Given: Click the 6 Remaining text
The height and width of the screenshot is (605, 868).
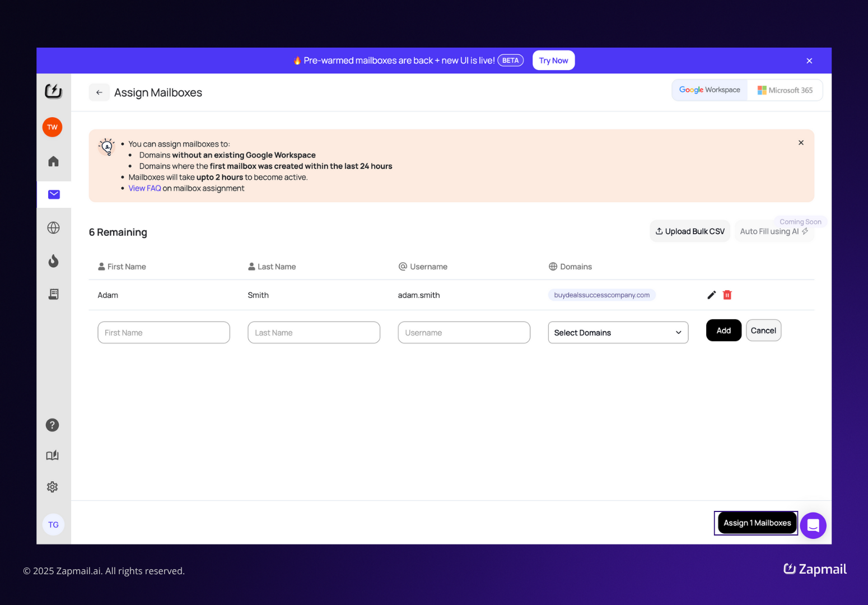Looking at the screenshot, I should 118,232.
